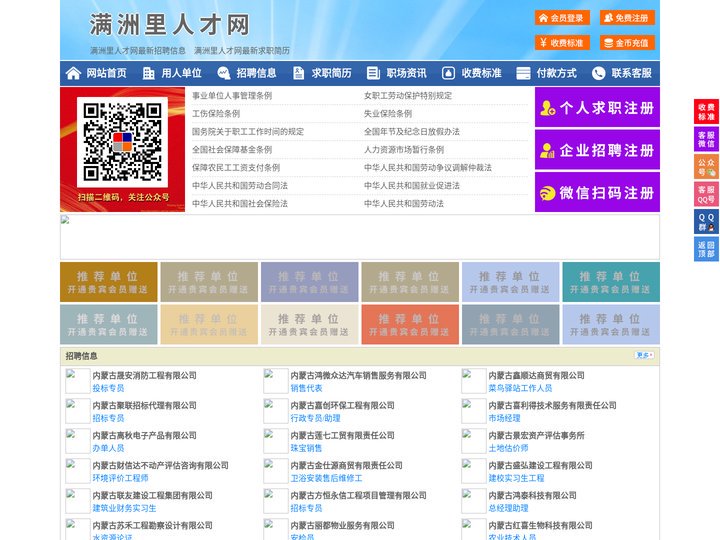Click the 个人求职注册 purple button
Viewport: 720px width, 540px height.
(x=597, y=107)
